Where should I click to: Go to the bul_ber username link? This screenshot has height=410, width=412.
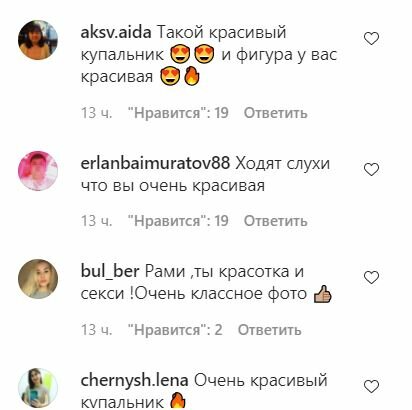pyautogui.click(x=110, y=271)
